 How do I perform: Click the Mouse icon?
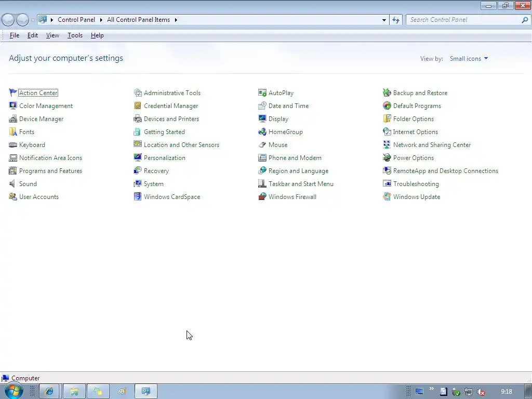click(x=262, y=145)
